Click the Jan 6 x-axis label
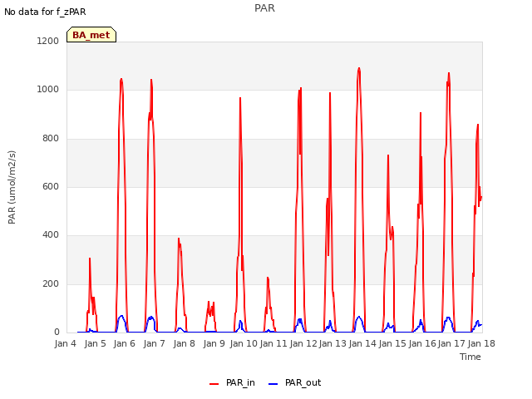Screen dimensions: 532x399 tap(125, 343)
